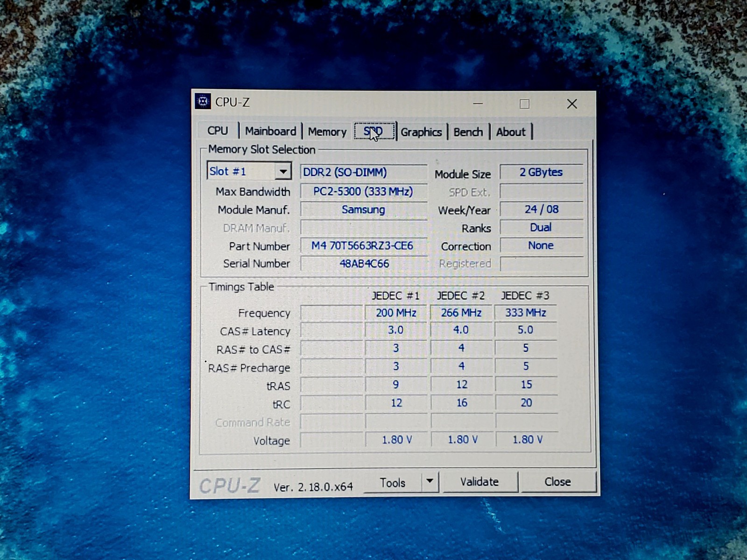Open the Memory tab
This screenshot has width=747, height=560.
click(x=327, y=132)
